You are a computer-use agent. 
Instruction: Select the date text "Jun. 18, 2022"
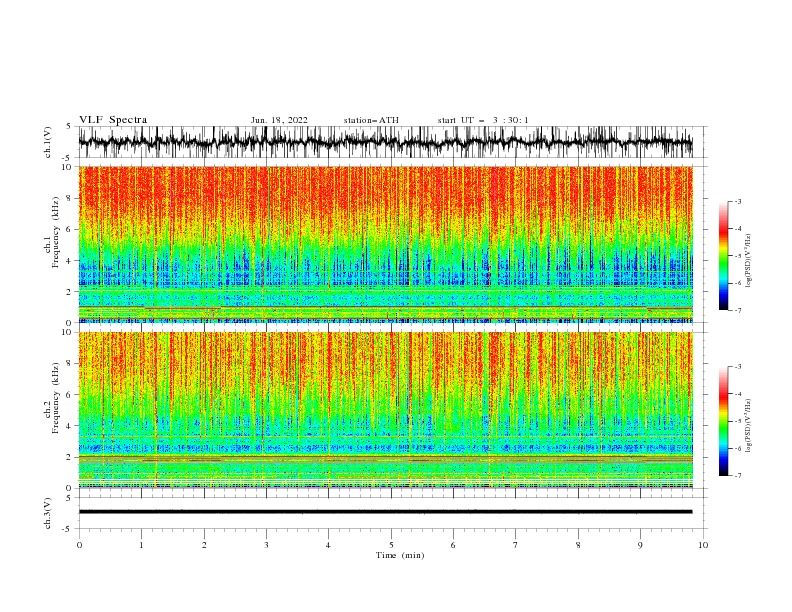click(279, 120)
